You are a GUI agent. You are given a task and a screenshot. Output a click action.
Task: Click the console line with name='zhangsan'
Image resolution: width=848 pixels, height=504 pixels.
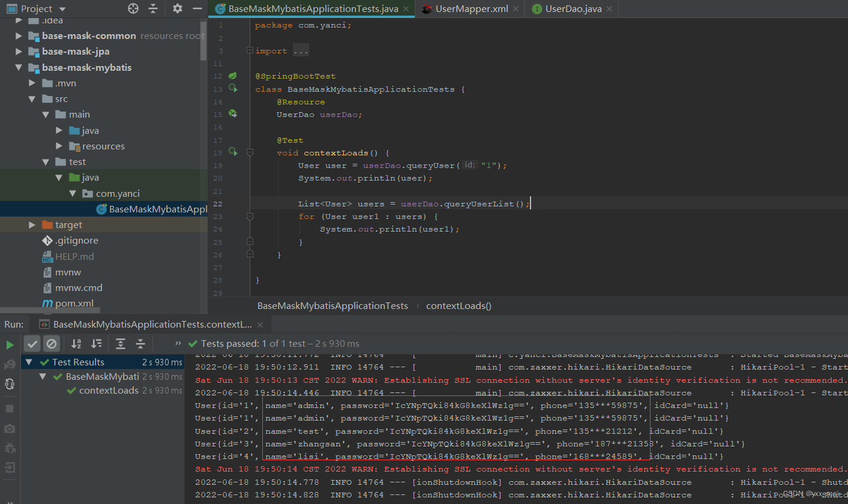[x=470, y=444]
